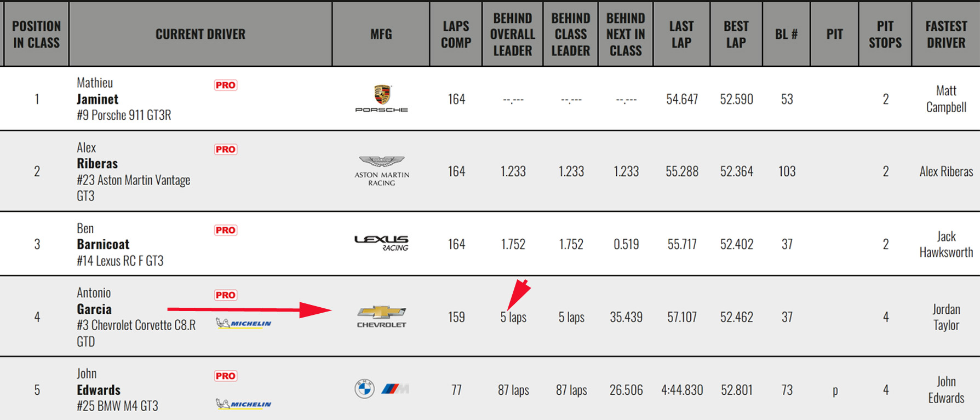Click the Laps Comp column header
980x420 pixels.
[456, 34]
